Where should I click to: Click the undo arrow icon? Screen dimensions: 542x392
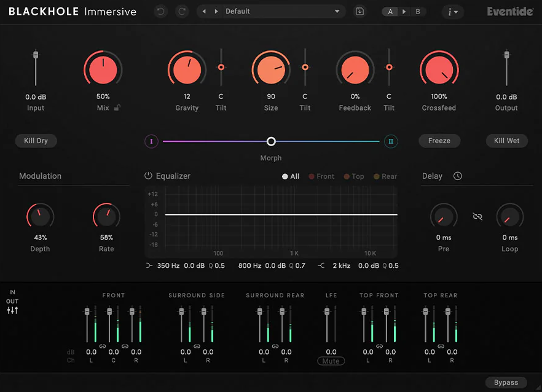coord(161,12)
